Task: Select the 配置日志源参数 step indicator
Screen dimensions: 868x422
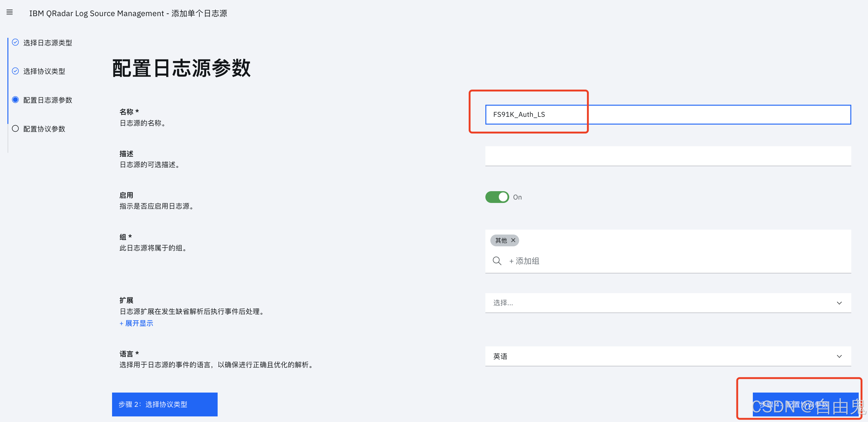Action: coord(15,100)
